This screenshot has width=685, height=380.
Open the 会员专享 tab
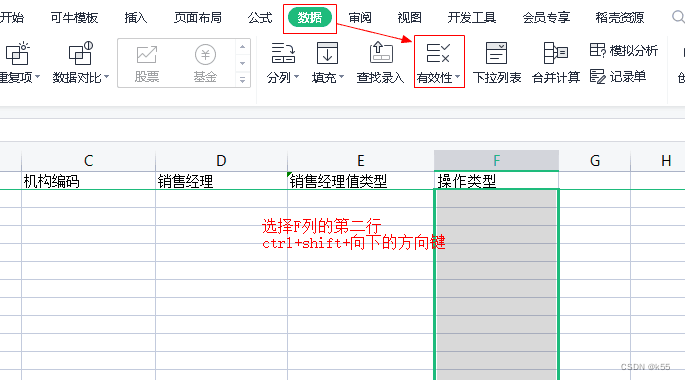click(546, 18)
